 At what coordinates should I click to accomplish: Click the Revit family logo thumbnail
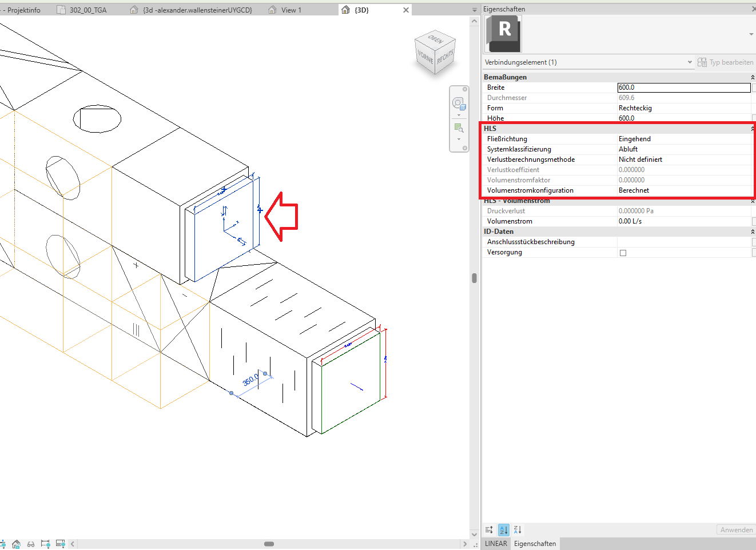pos(503,34)
